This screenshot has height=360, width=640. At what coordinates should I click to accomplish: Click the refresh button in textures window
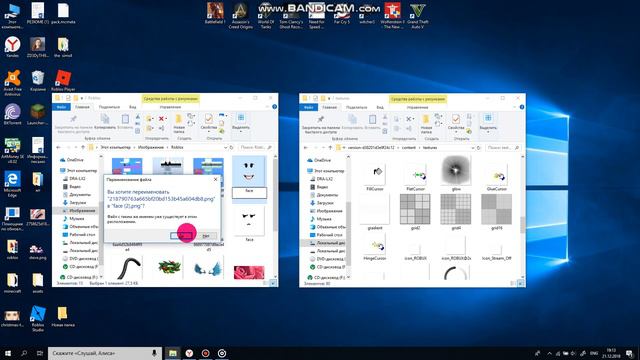tap(478, 148)
